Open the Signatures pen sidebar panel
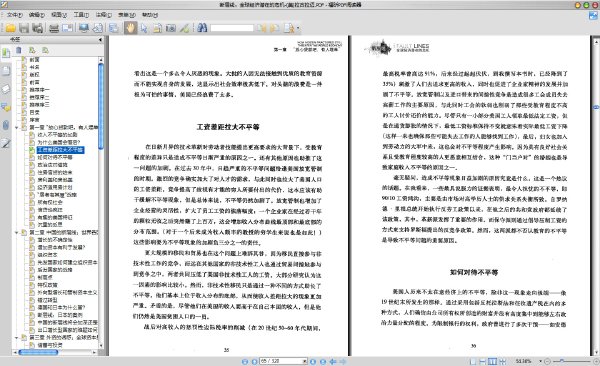Image resolution: width=600 pixels, height=366 pixels. (6, 143)
